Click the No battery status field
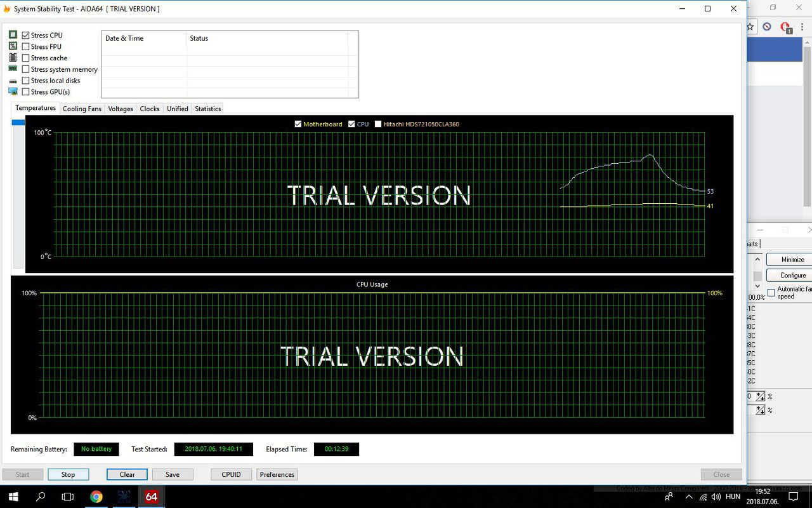Viewport: 812px width, 508px height. coord(96,449)
